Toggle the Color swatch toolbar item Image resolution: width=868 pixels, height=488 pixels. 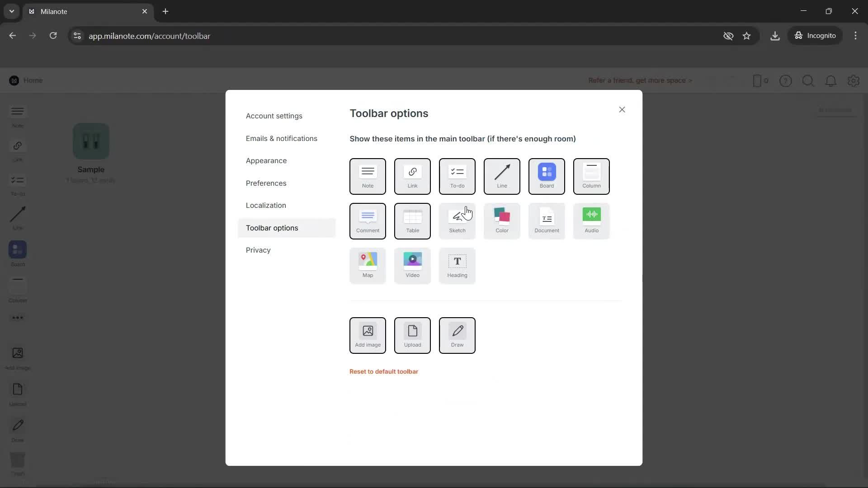pos(502,221)
